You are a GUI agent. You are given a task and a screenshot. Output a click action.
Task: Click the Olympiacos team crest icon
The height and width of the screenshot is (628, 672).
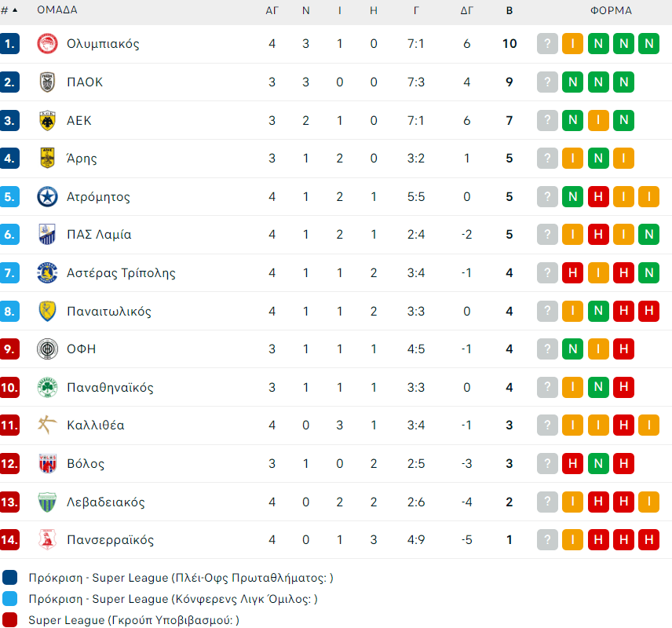click(47, 44)
